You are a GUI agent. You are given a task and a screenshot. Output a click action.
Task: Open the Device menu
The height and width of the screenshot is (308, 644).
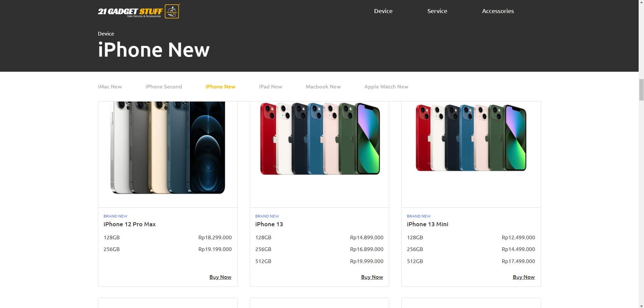[x=383, y=11]
